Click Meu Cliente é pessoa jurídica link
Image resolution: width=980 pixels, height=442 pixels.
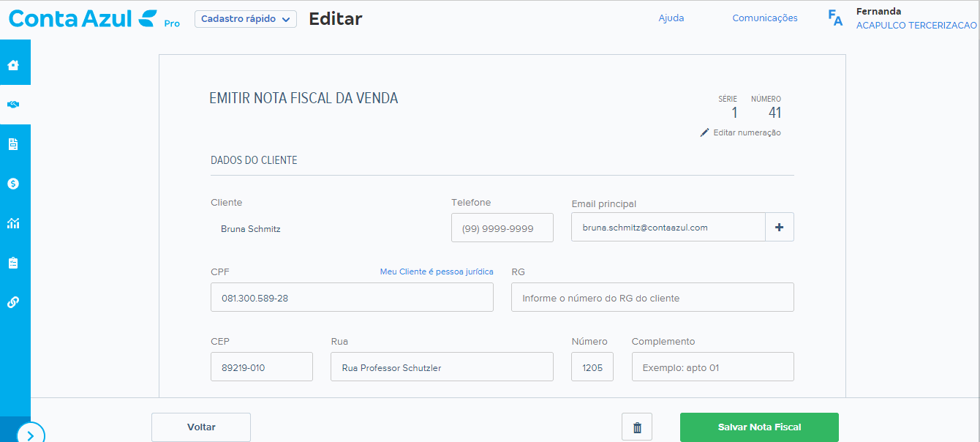[437, 271]
